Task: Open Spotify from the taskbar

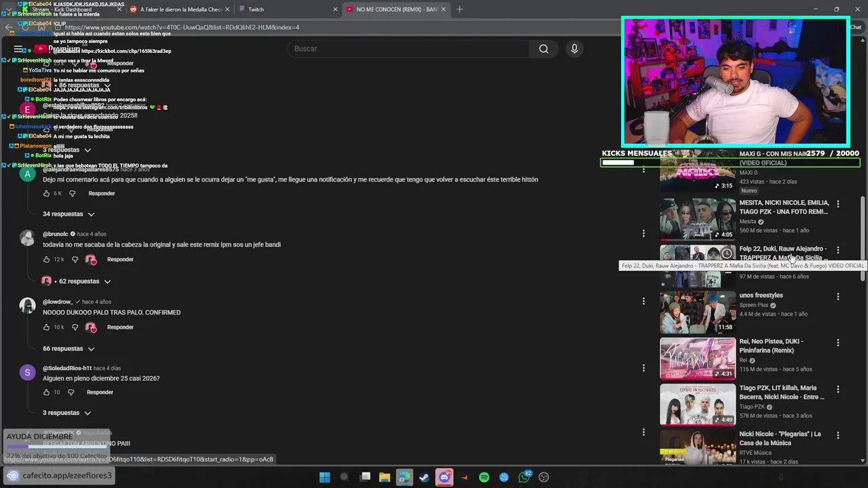Action: pos(484,477)
